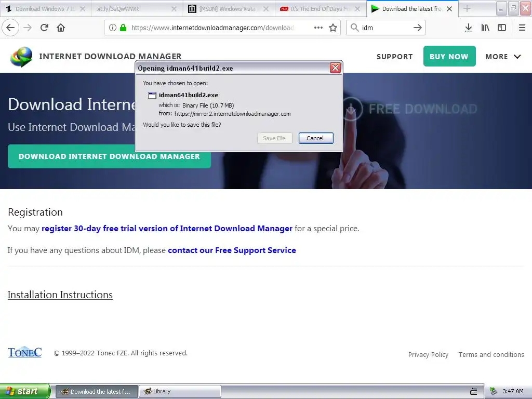The width and height of the screenshot is (532, 399).
Task: Click Download Internet Download Manager button
Action: (x=109, y=156)
